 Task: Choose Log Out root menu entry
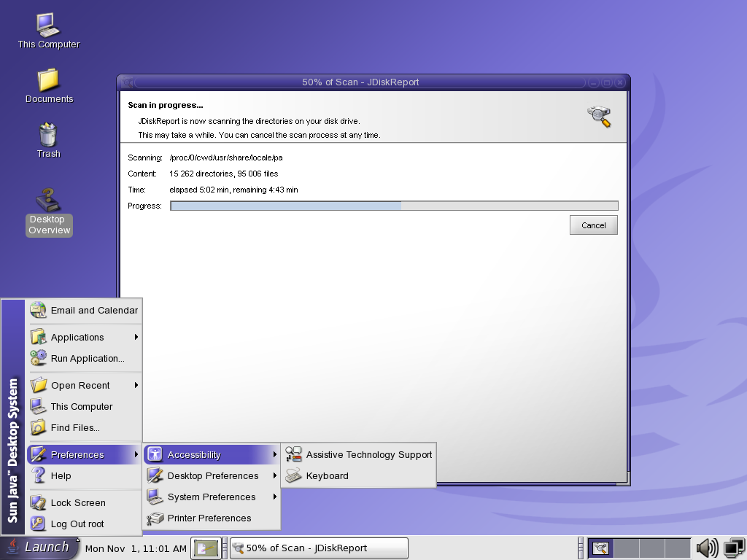coord(85,524)
